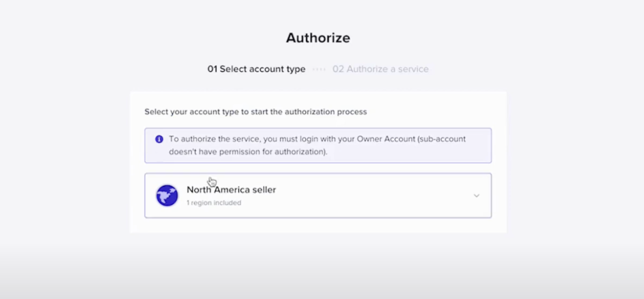Click the "02" step number
This screenshot has width=644, height=299.
338,69
